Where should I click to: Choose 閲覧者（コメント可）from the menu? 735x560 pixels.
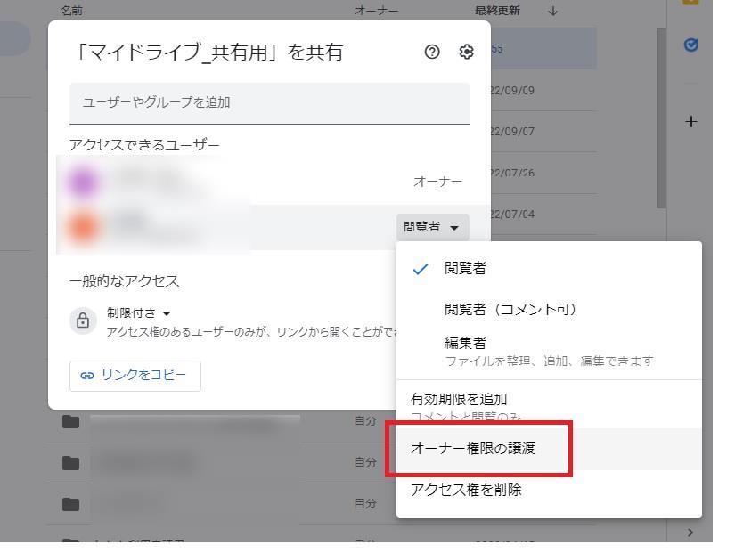point(510,309)
